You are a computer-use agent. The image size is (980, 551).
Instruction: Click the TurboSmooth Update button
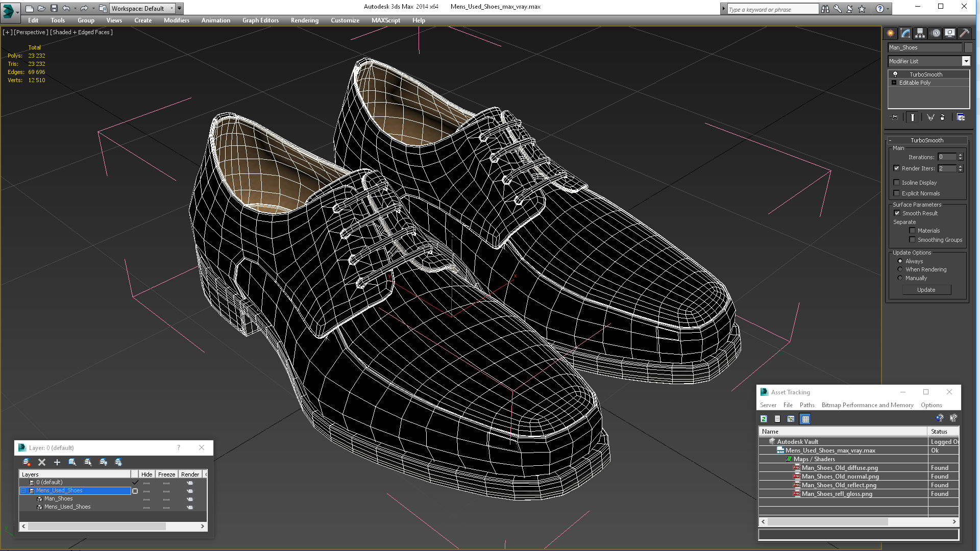pyautogui.click(x=926, y=290)
